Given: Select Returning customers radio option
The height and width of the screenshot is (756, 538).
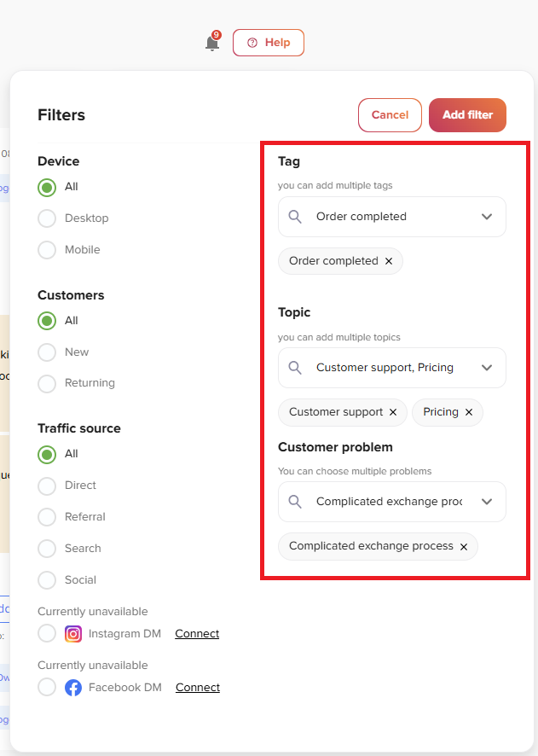Looking at the screenshot, I should [x=47, y=384].
